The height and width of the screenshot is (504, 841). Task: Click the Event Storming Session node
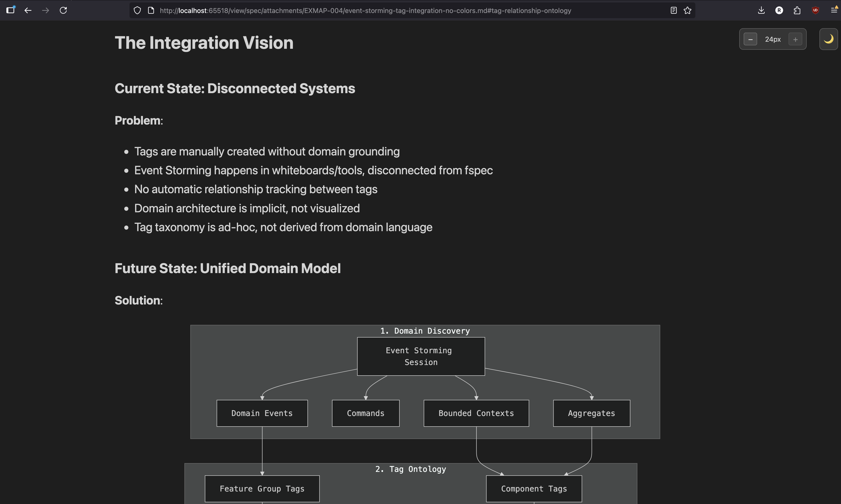pyautogui.click(x=421, y=356)
